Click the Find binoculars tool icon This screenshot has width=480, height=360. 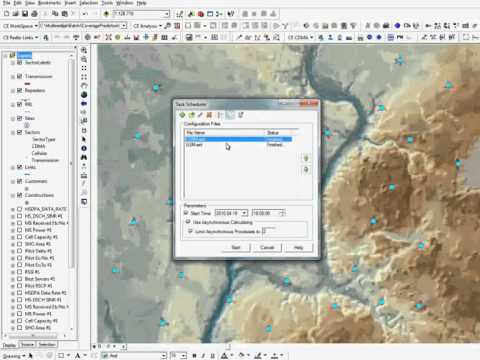[x=84, y=157]
